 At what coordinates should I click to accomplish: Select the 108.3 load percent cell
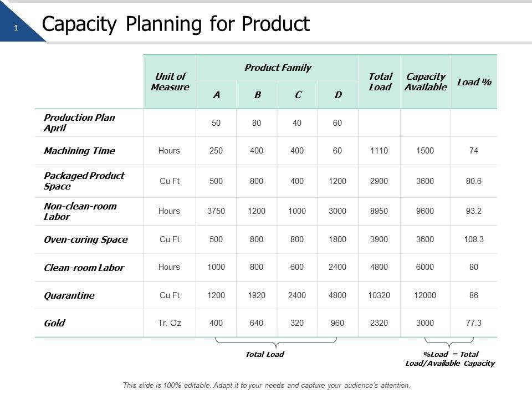tap(474, 239)
